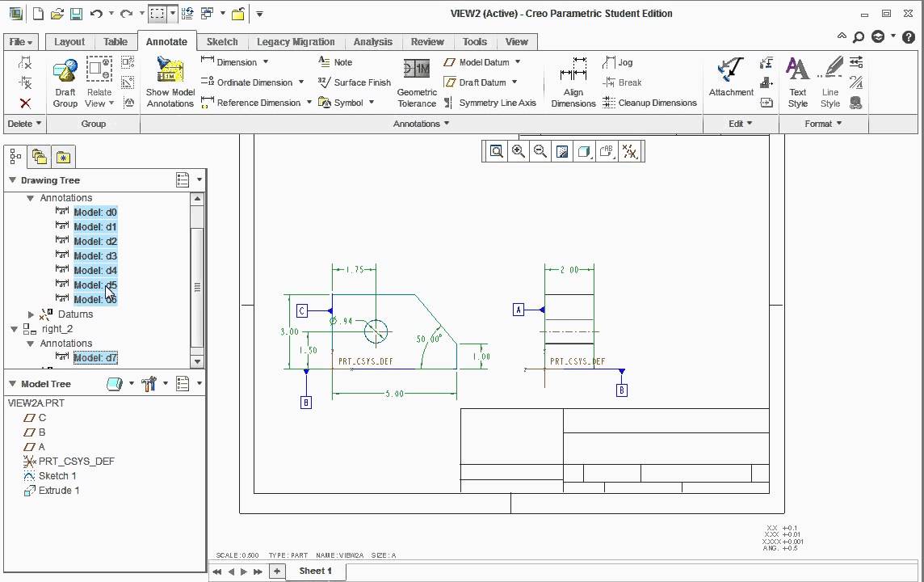Select Model: d3 in Drawing Tree
This screenshot has height=582, width=924.
pos(95,256)
